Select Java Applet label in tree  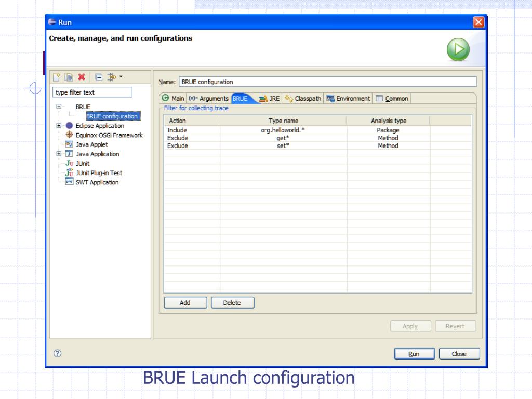tap(91, 144)
